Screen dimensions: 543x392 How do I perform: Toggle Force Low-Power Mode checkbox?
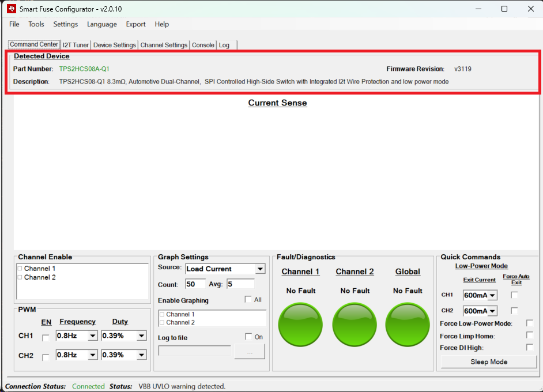[x=529, y=323]
